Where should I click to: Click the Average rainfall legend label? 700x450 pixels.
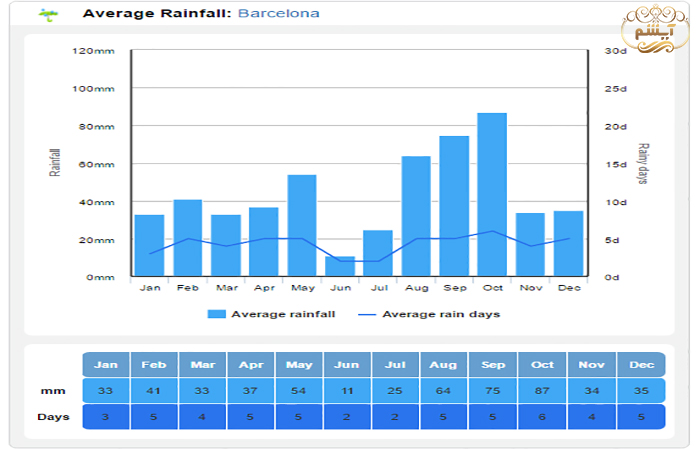coord(283,314)
